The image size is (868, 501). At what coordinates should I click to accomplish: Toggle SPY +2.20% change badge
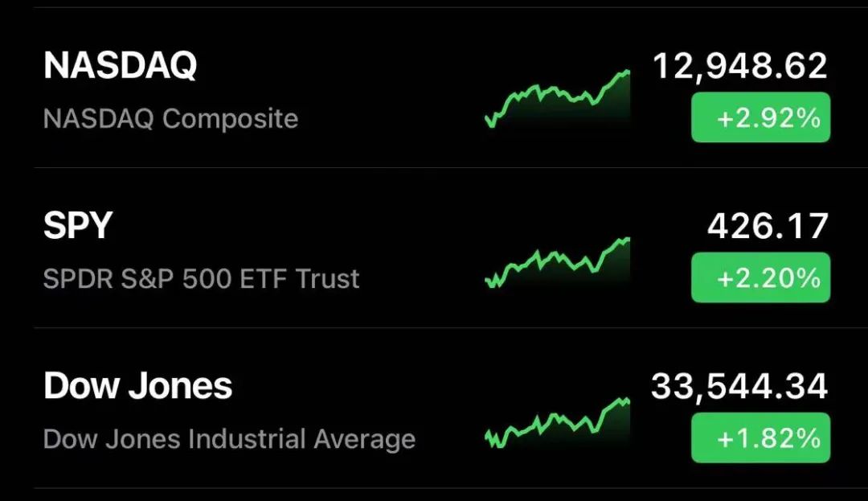point(760,278)
